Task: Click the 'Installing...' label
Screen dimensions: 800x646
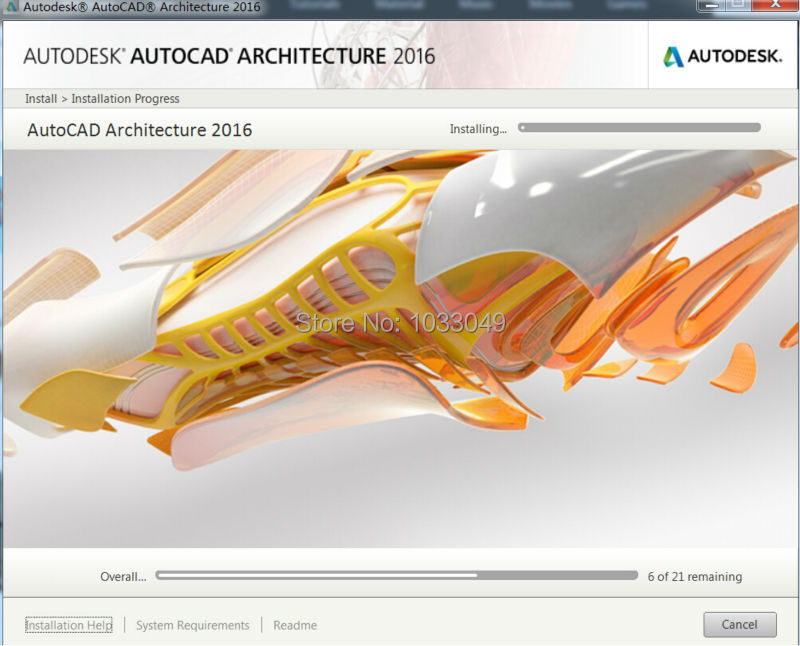Action: click(478, 129)
